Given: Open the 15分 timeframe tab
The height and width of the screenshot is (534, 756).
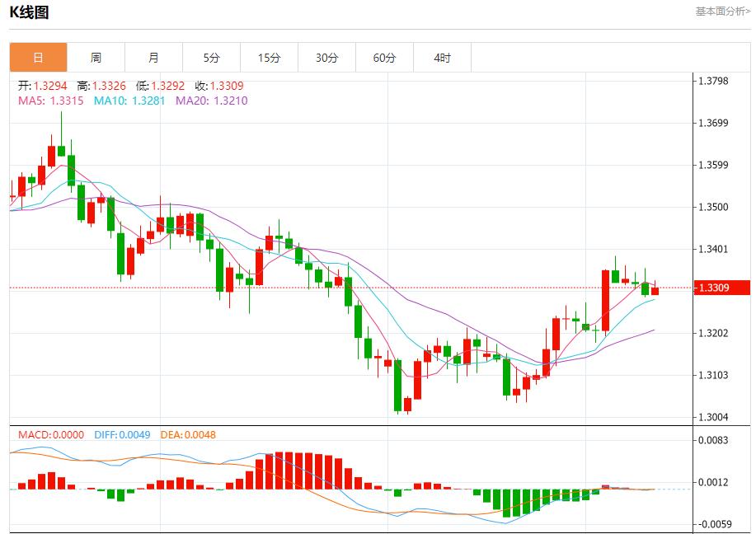Looking at the screenshot, I should pos(269,58).
